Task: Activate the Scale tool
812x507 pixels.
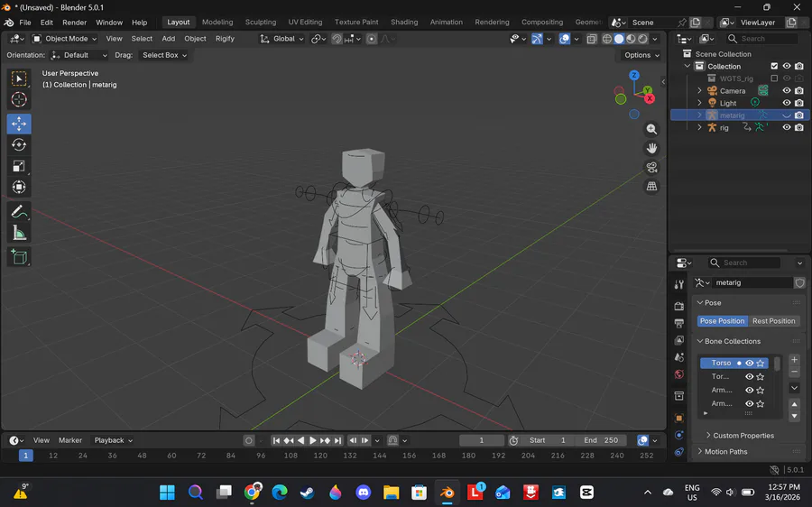Action: tap(19, 166)
